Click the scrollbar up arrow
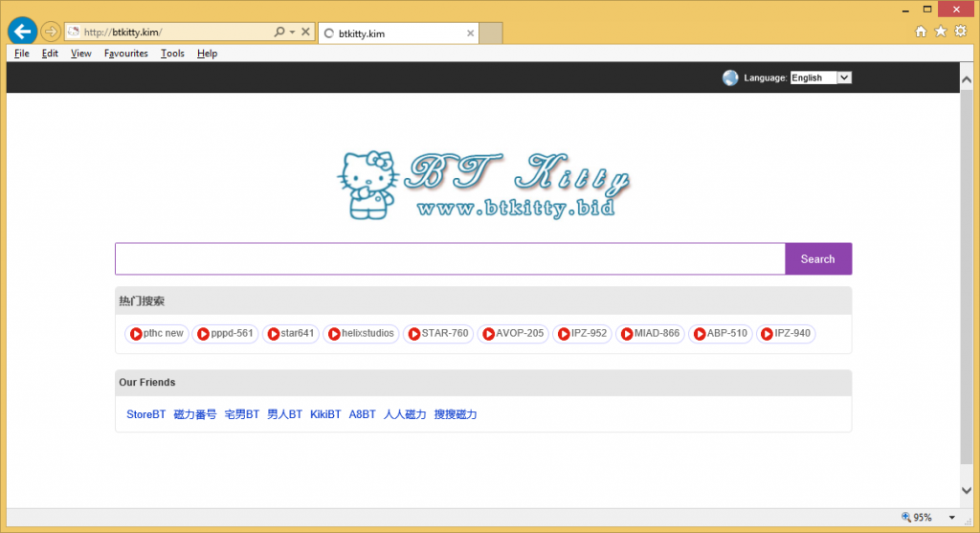Screen dimensions: 980x533 coord(967,79)
